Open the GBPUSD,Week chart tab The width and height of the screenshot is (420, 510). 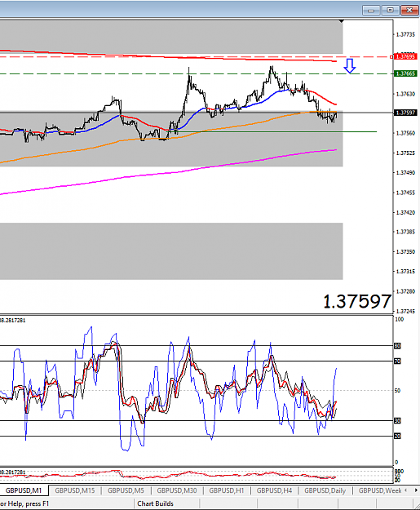[x=380, y=490]
